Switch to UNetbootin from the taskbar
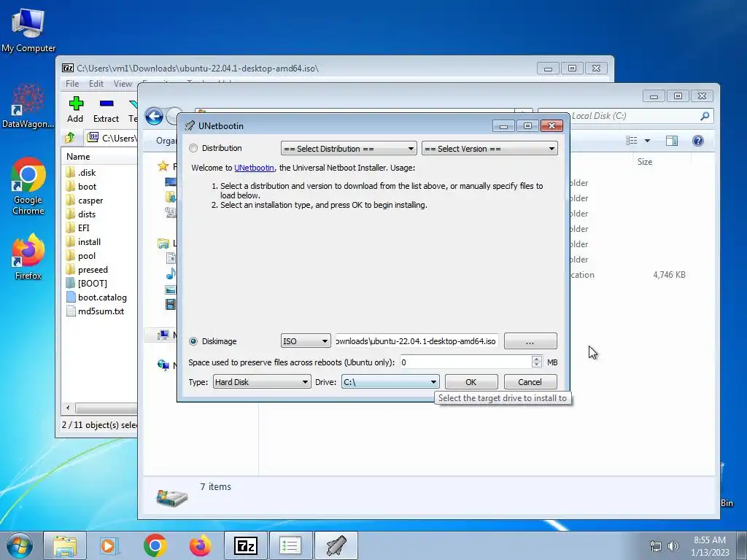Viewport: 747px width, 560px height. tap(336, 545)
